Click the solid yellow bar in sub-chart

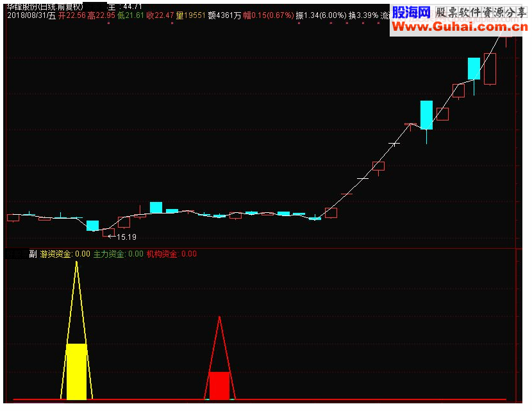coord(77,372)
